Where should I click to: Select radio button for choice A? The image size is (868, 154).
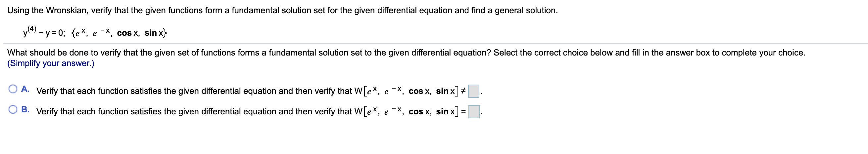click(13, 89)
